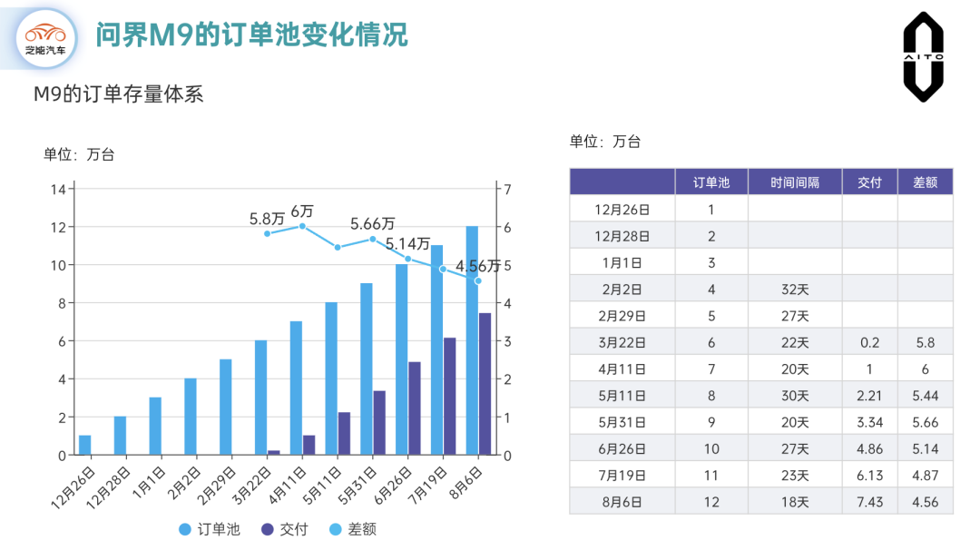Viewport: 980px width, 550px height.
Task: Select the subtitle M9的订单存量体系
Action: click(118, 94)
